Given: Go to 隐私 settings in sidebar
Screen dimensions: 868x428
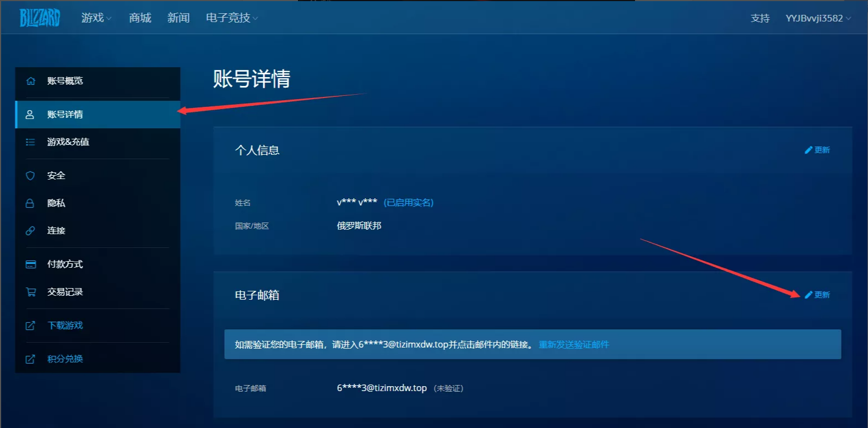Looking at the screenshot, I should coord(97,203).
